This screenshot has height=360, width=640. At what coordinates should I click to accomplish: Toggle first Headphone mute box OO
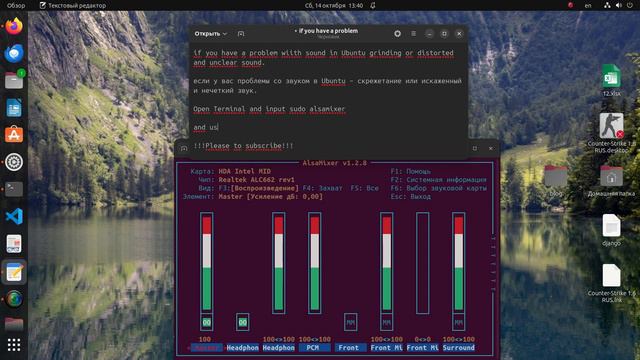pyautogui.click(x=242, y=322)
